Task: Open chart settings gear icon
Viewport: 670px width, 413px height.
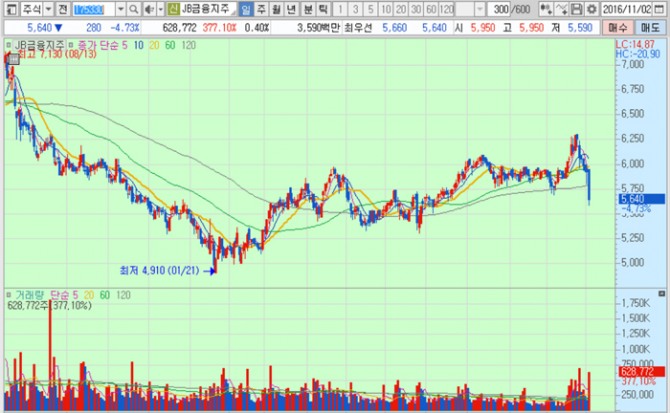Action: pos(591,9)
